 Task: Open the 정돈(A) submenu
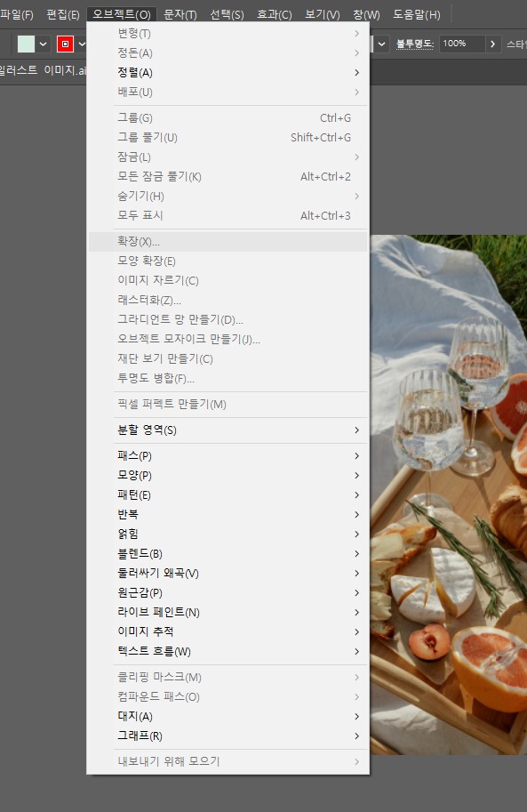tap(228, 53)
